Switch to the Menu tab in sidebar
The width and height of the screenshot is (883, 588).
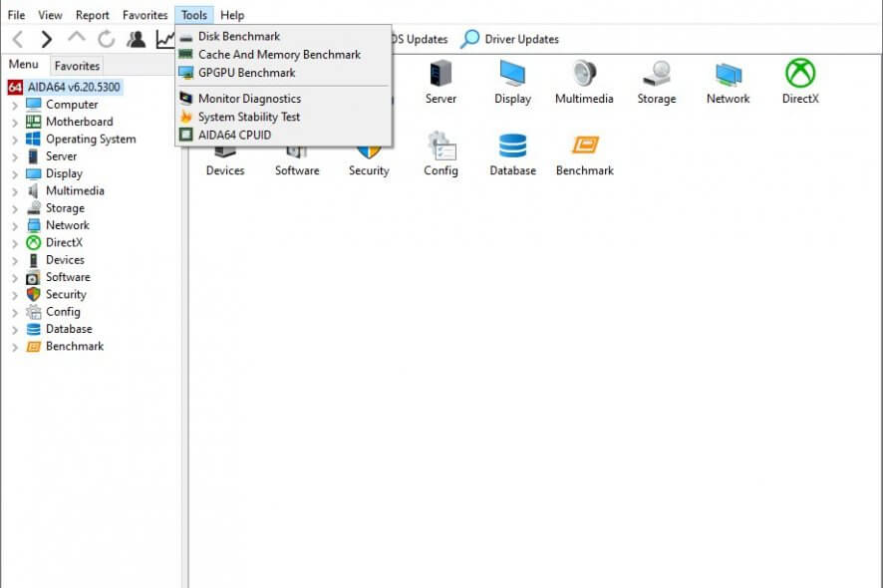[x=24, y=64]
